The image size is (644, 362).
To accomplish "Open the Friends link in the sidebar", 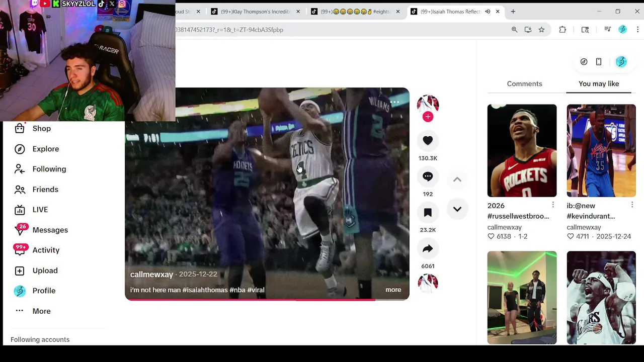I will (45, 190).
